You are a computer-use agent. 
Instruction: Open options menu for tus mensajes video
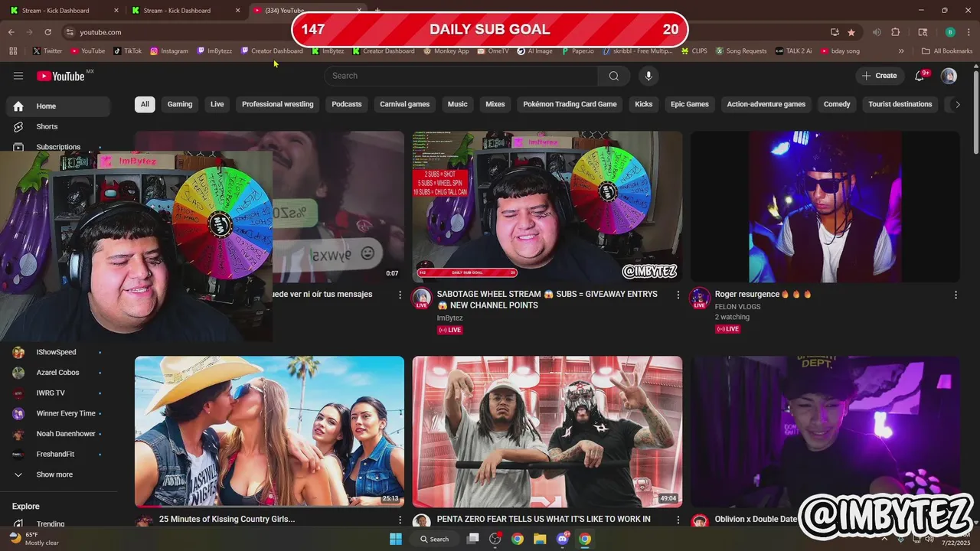click(x=400, y=295)
